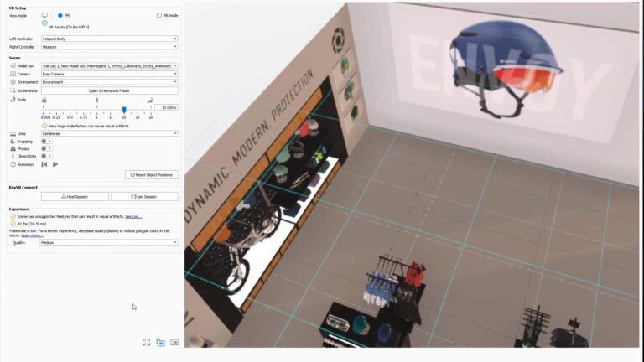644x362 pixels.
Task: Click the Model Set icon
Action: pos(13,65)
